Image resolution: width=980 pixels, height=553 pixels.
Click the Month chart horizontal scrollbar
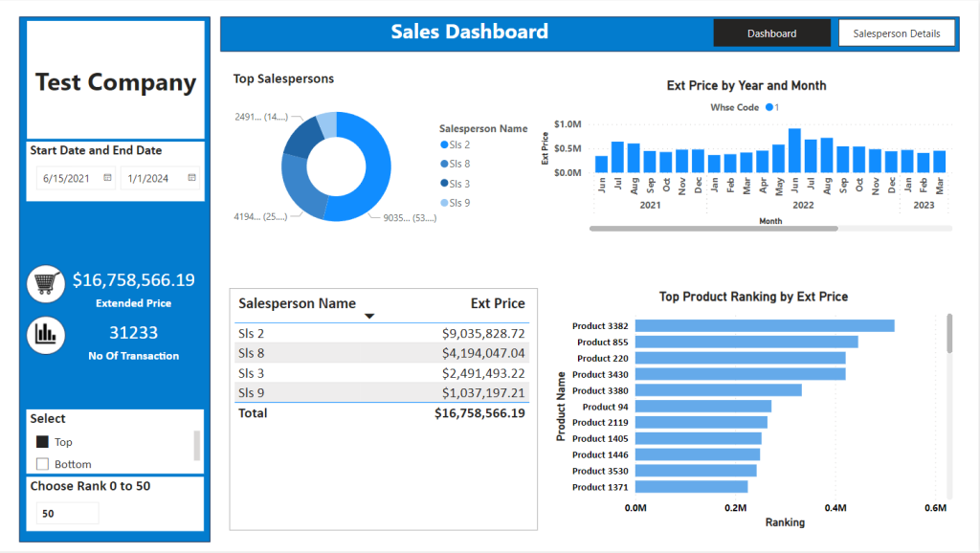pos(713,229)
